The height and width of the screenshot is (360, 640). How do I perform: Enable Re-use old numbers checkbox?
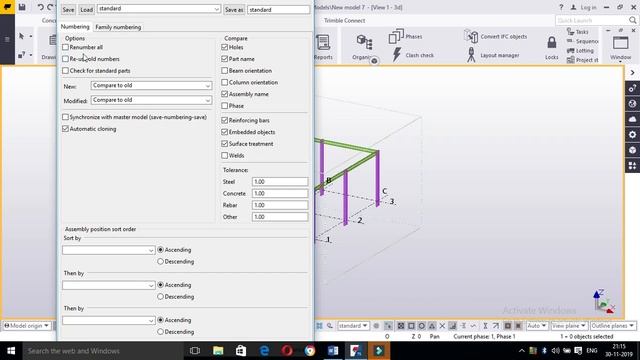tap(65, 59)
